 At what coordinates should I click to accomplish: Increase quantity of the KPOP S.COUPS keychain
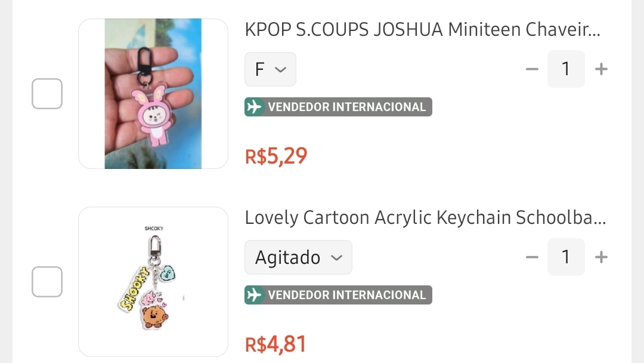click(601, 69)
